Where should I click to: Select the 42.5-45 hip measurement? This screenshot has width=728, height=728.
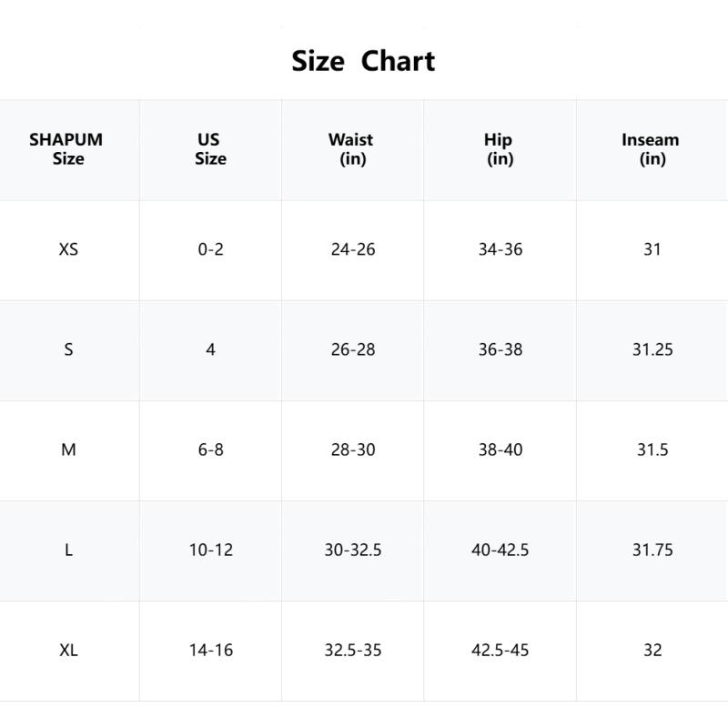pyautogui.click(x=500, y=650)
